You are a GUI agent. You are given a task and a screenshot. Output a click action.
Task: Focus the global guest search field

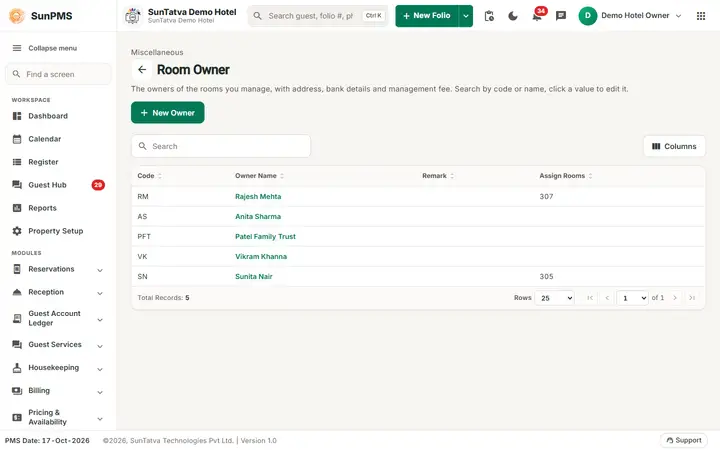click(x=318, y=16)
